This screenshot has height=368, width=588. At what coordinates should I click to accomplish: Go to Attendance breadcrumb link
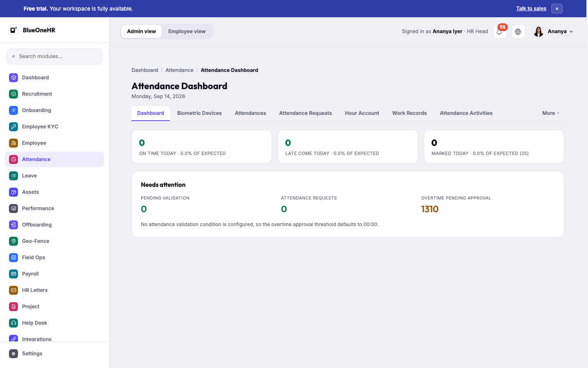coord(179,70)
